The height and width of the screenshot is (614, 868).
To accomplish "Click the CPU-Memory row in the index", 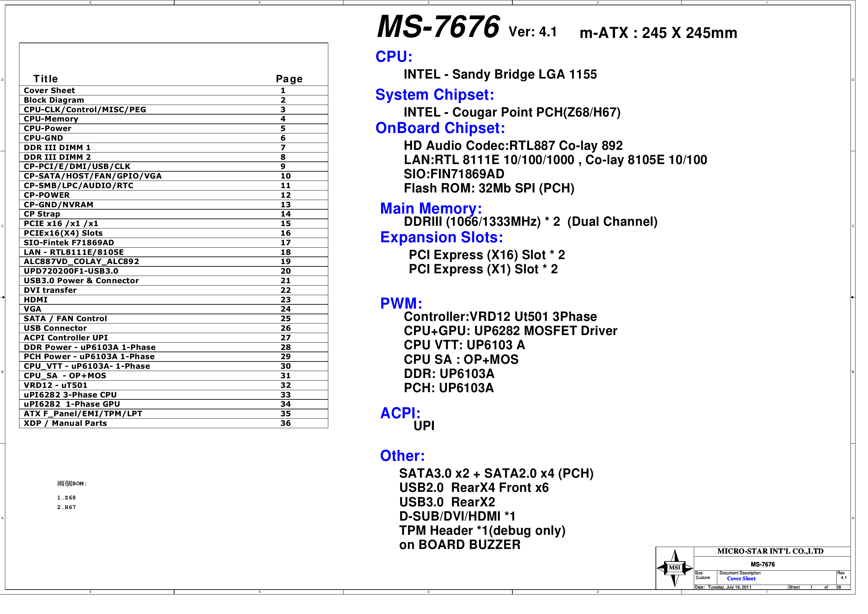I will click(x=51, y=119).
